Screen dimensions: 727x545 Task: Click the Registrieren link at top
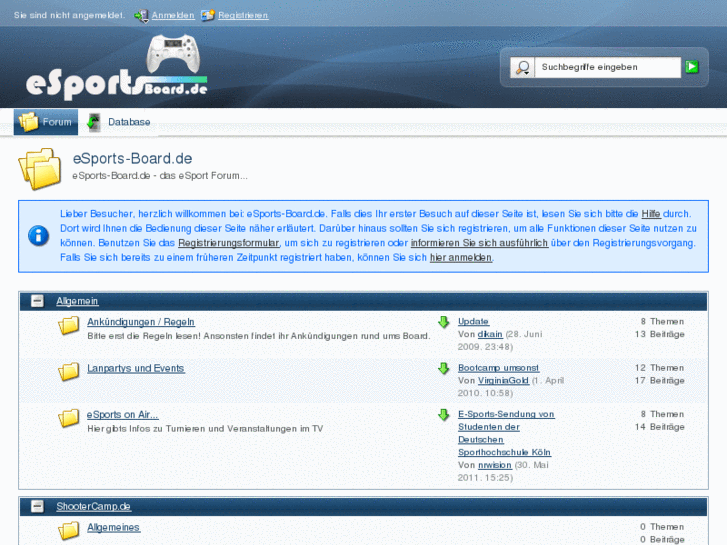pyautogui.click(x=243, y=15)
